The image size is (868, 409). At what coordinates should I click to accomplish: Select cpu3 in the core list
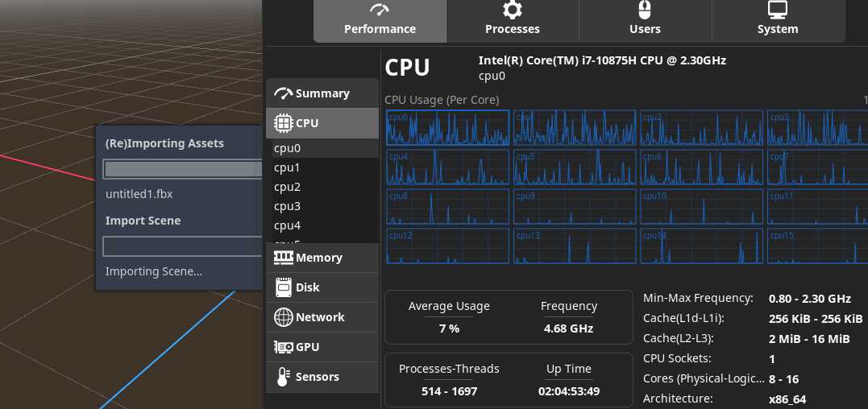[287, 206]
